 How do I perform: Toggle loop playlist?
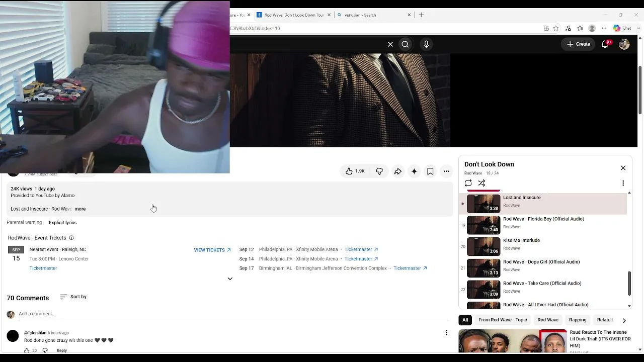pos(468,183)
